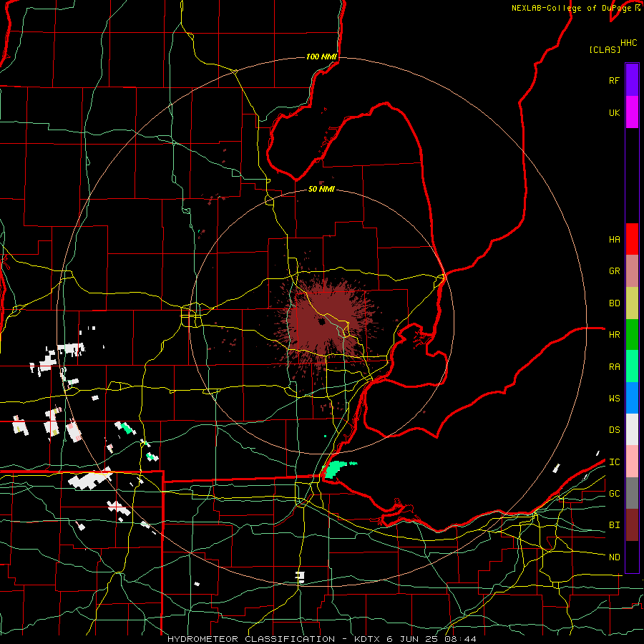Click the DS white legend swatch
Image resolution: width=644 pixels, height=644 pixels.
click(x=632, y=429)
